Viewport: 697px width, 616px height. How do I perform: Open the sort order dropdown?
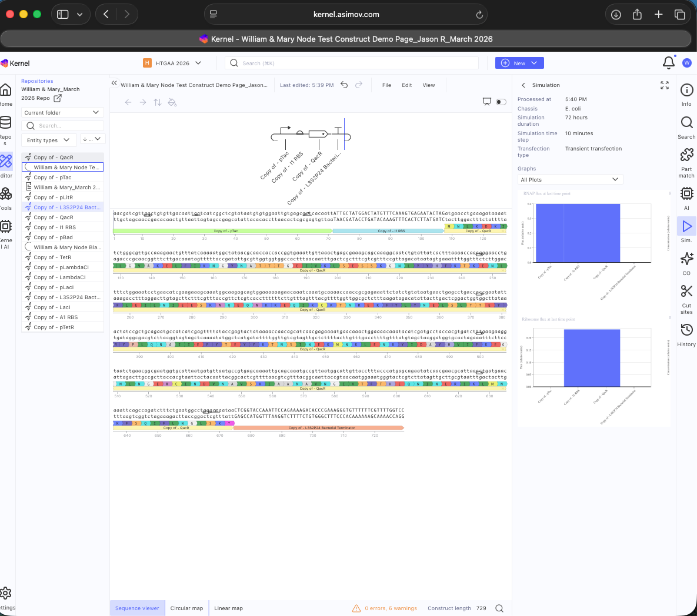92,139
